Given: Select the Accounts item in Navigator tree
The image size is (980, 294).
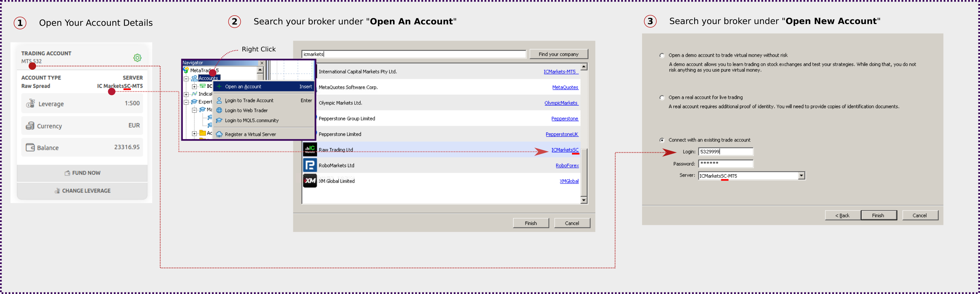Looking at the screenshot, I should 208,78.
